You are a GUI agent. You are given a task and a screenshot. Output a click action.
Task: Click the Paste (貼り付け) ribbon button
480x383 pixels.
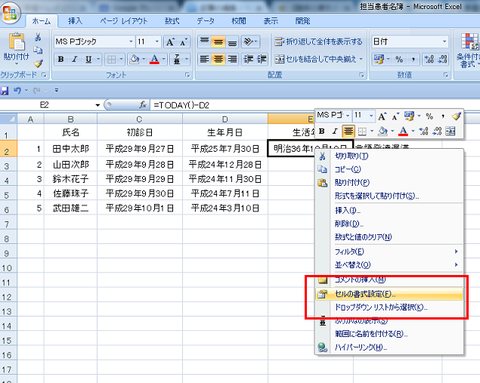coord(16,48)
